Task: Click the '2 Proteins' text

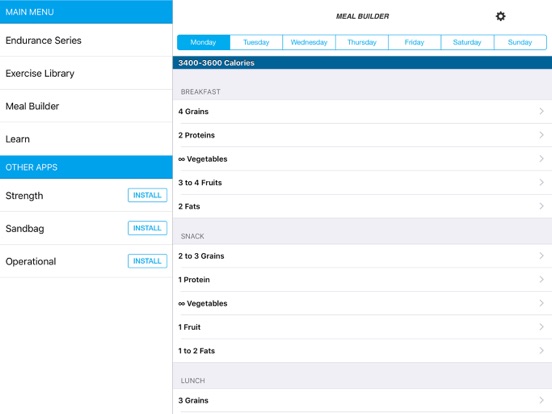Action: coord(196,135)
